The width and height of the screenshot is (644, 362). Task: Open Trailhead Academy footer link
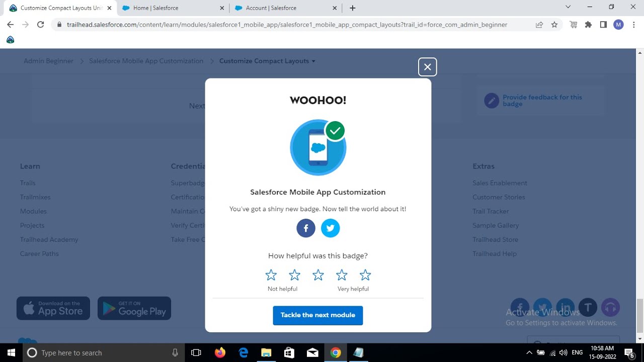click(x=49, y=239)
